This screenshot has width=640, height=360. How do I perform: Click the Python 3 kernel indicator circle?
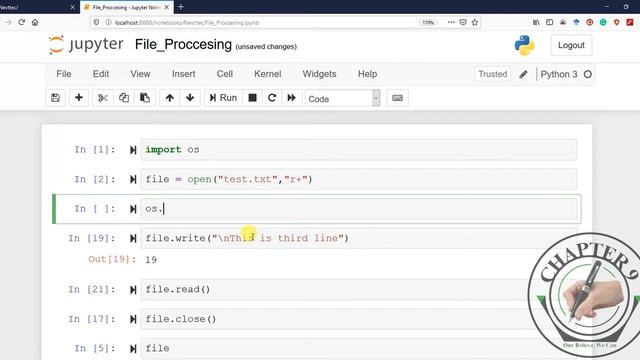(x=588, y=74)
